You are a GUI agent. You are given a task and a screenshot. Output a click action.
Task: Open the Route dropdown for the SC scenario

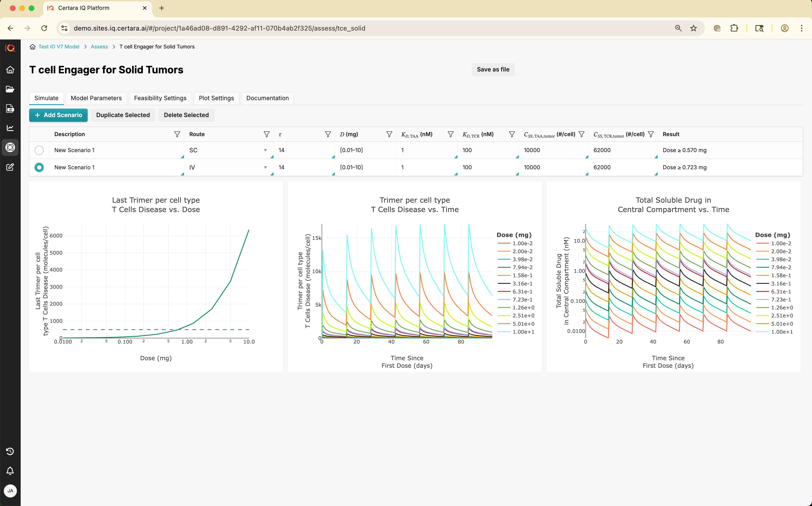coord(265,150)
